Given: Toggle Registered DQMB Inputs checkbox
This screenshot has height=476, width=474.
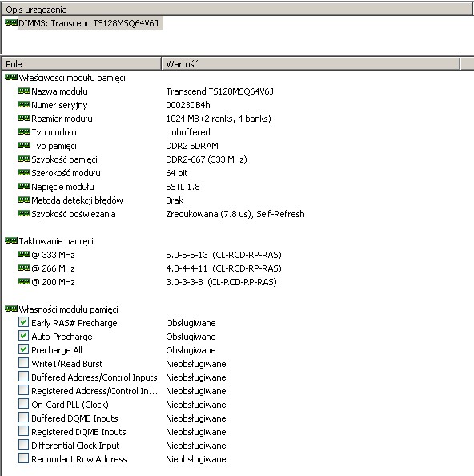Looking at the screenshot, I should [24, 431].
